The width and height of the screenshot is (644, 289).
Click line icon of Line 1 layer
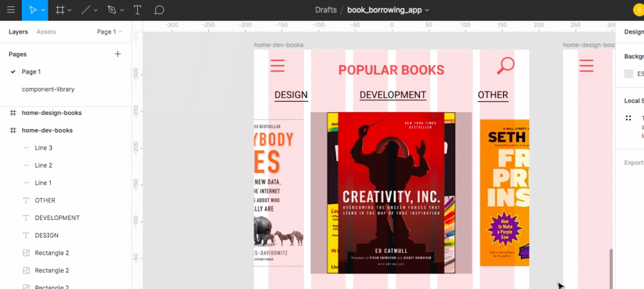26,183
